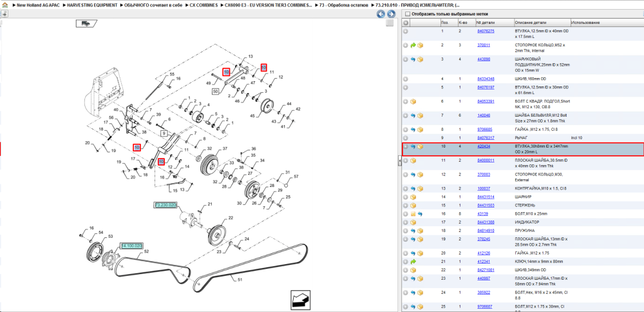This screenshot has height=312, width=644.
Task: Click package icon for part 84271081
Action: 413,270
